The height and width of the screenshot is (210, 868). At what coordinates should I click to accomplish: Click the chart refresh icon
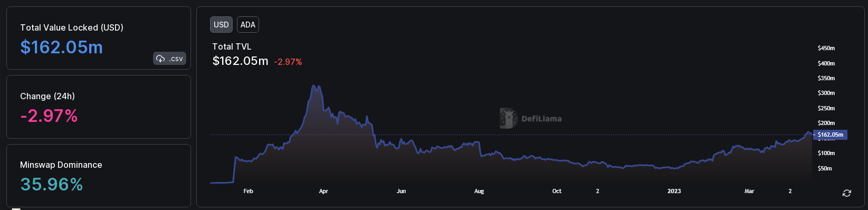[x=847, y=193]
